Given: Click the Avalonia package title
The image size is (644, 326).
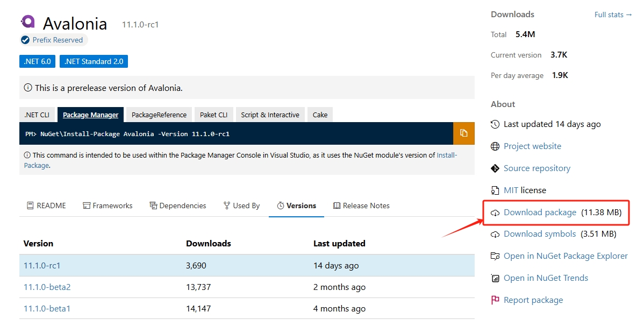Looking at the screenshot, I should (x=75, y=24).
